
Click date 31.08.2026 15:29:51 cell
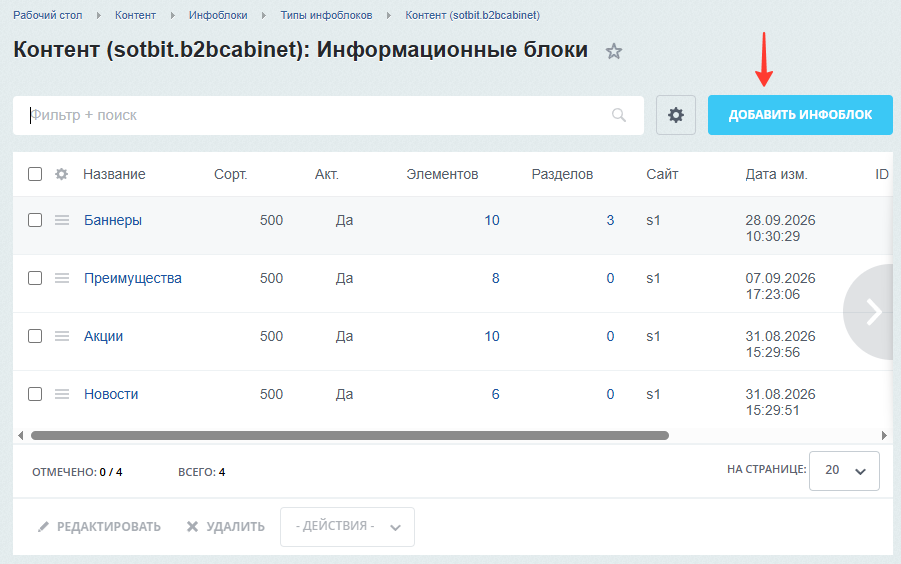coord(780,402)
